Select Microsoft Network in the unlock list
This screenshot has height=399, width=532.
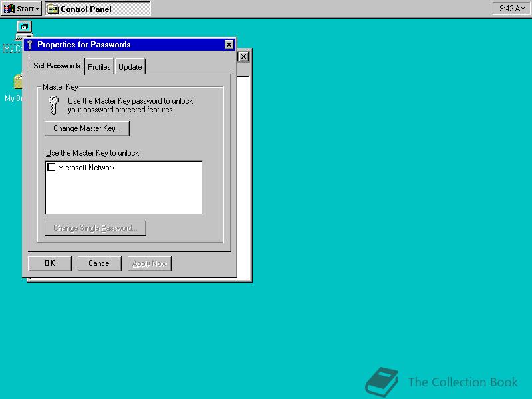(86, 167)
